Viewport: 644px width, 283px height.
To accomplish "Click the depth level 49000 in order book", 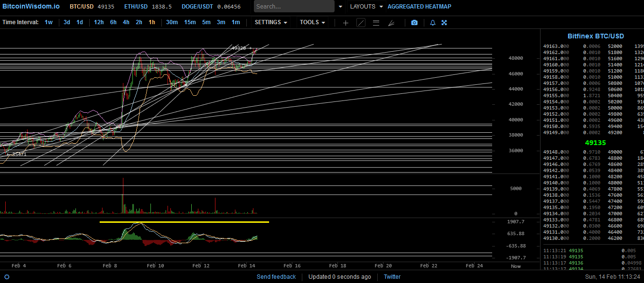I will coord(615,152).
